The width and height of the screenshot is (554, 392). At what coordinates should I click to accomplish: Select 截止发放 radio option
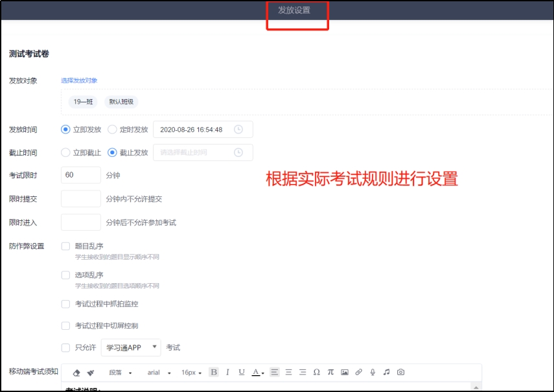tap(112, 152)
